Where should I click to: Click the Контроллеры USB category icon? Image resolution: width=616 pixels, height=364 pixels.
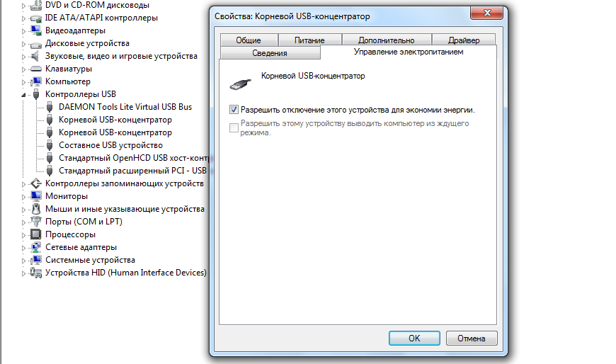(x=35, y=94)
